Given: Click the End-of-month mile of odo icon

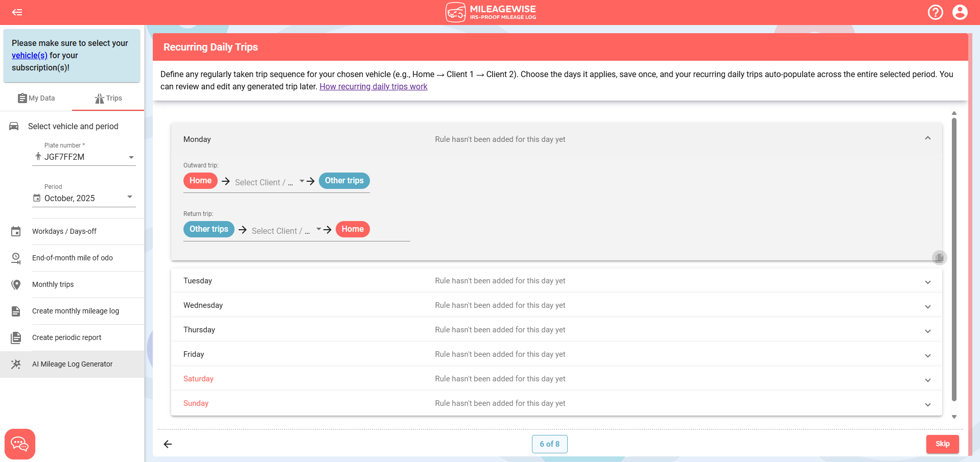Looking at the screenshot, I should pyautogui.click(x=16, y=258).
